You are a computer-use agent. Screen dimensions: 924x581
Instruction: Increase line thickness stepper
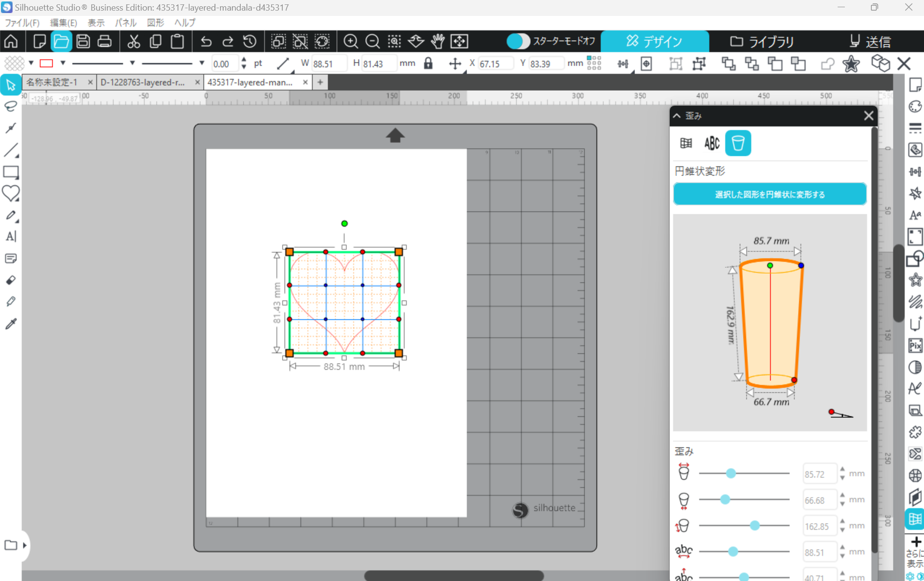point(244,60)
